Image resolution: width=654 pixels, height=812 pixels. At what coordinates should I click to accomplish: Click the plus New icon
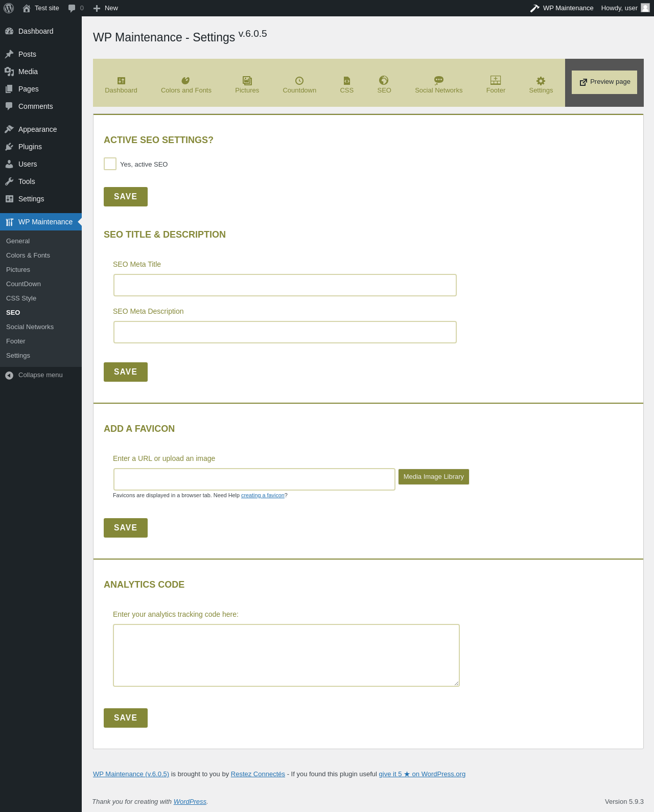pyautogui.click(x=97, y=8)
